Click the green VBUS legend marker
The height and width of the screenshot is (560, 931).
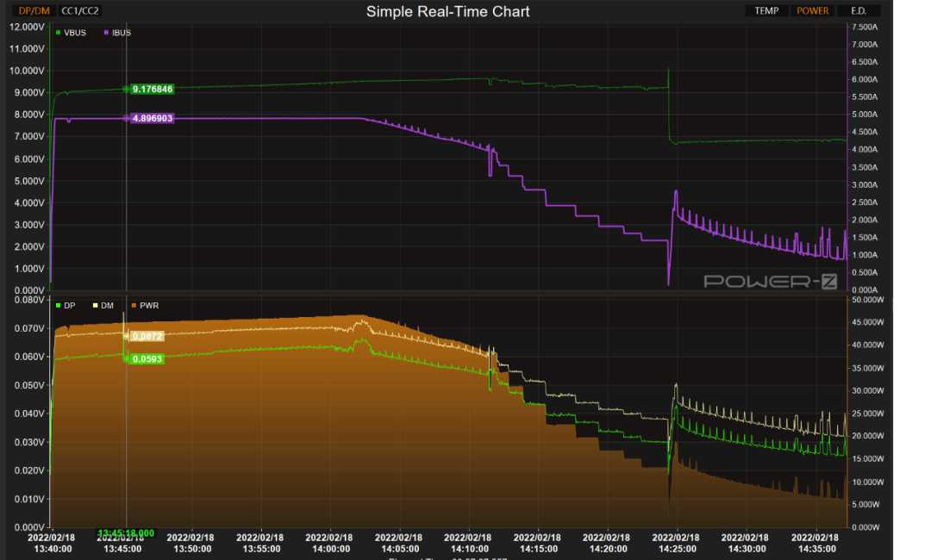point(58,33)
